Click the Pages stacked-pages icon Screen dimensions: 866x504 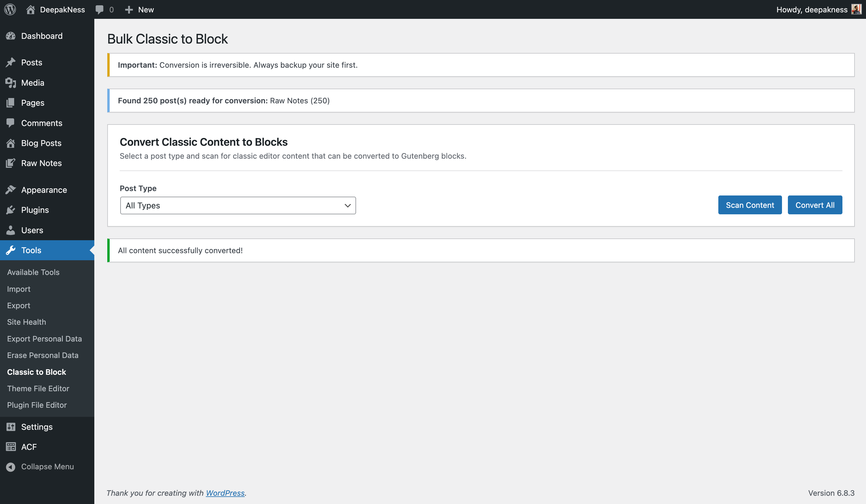(x=11, y=102)
